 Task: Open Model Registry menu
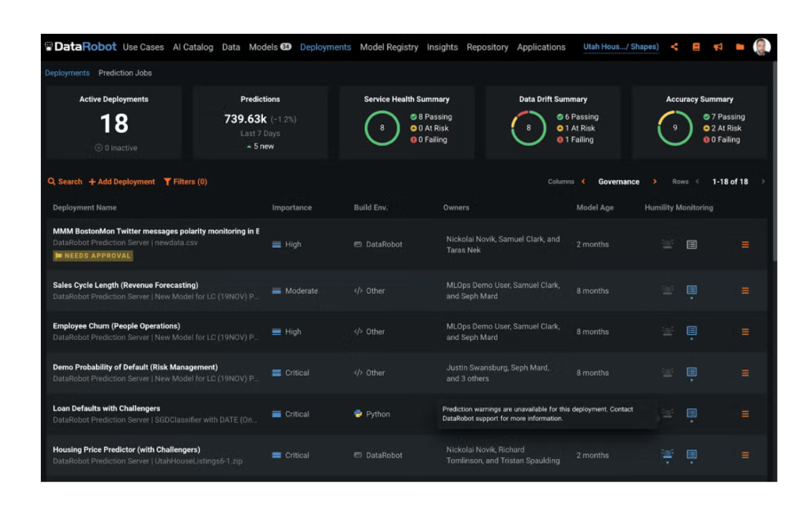coord(389,47)
